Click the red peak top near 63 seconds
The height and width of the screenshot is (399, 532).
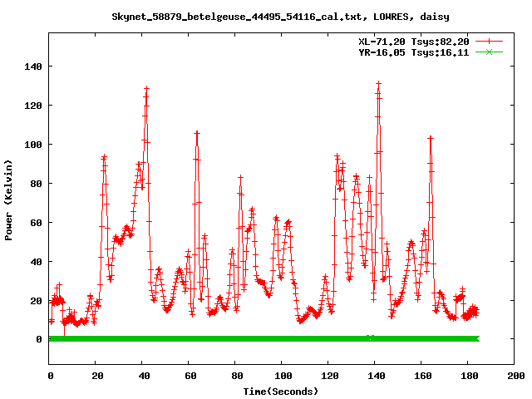(x=197, y=133)
